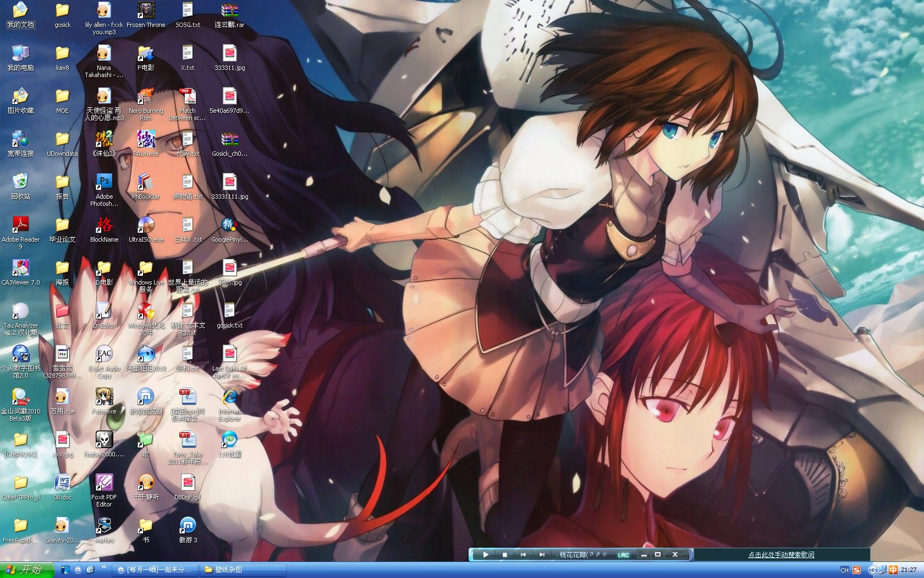This screenshot has height=578, width=924.
Task: Select the 08.doc Word document
Action: [x=62, y=487]
